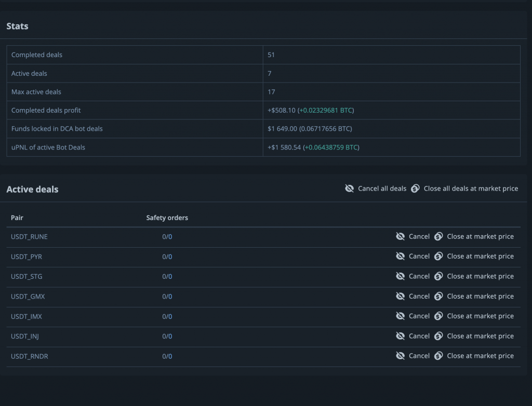Click the Close all deals dollar icon
Image resolution: width=532 pixels, height=406 pixels.
coord(415,188)
